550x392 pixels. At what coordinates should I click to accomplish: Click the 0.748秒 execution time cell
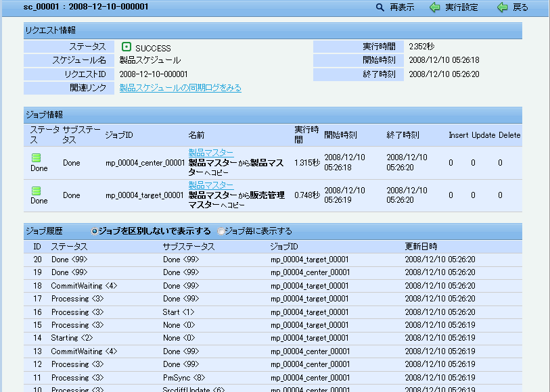tap(307, 195)
